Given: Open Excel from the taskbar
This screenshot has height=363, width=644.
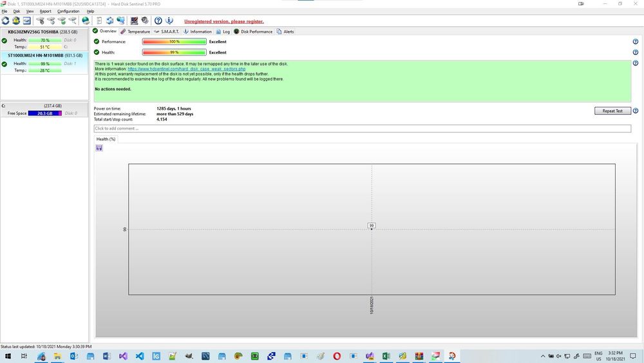Looking at the screenshot, I should [x=386, y=356].
